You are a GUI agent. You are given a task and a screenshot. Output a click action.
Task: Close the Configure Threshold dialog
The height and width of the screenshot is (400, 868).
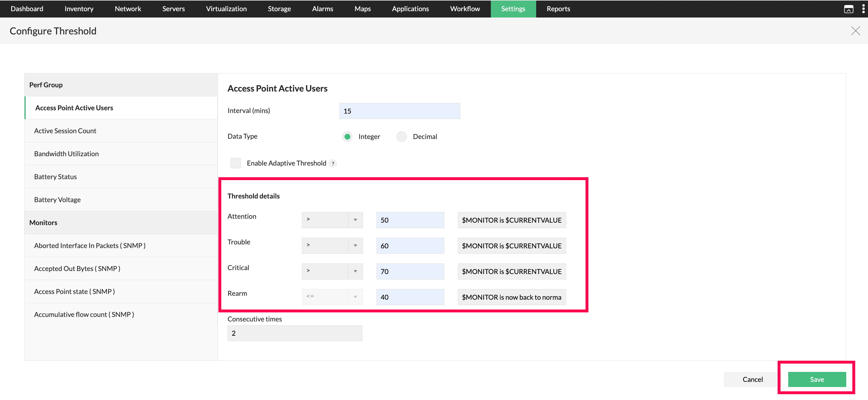coord(855,31)
